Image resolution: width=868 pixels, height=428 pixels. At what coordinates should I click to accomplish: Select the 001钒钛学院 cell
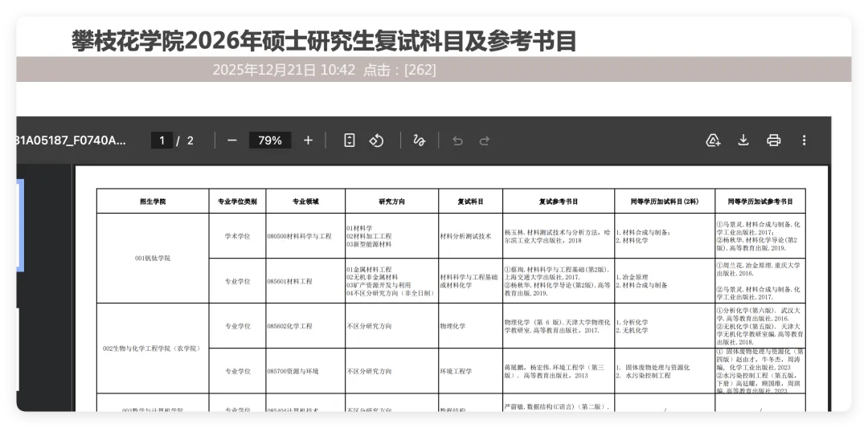[153, 259]
